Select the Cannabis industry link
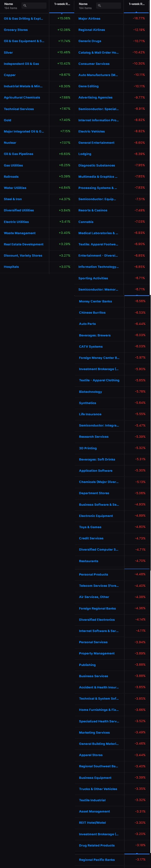The width and height of the screenshot is (151, 868). [86, 222]
